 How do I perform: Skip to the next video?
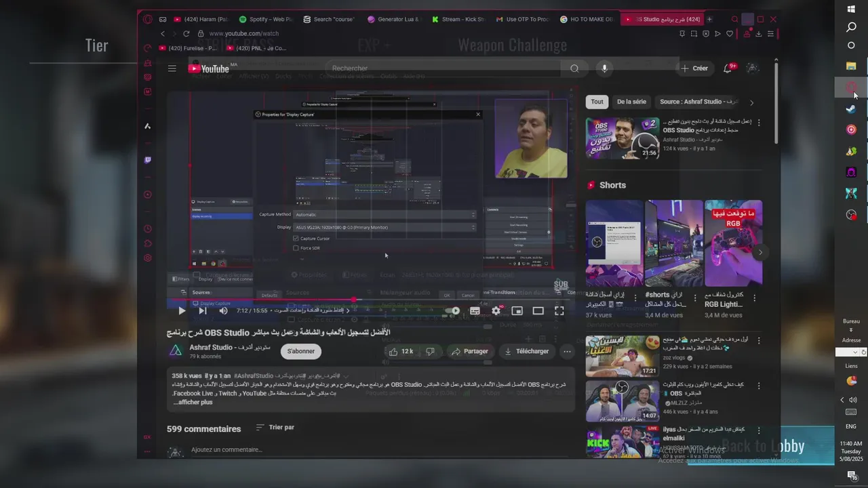click(x=202, y=311)
